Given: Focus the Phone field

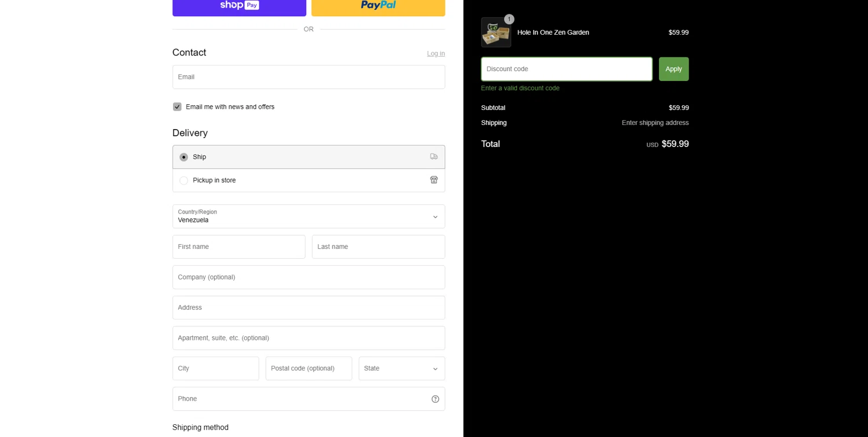Looking at the screenshot, I should coord(308,399).
